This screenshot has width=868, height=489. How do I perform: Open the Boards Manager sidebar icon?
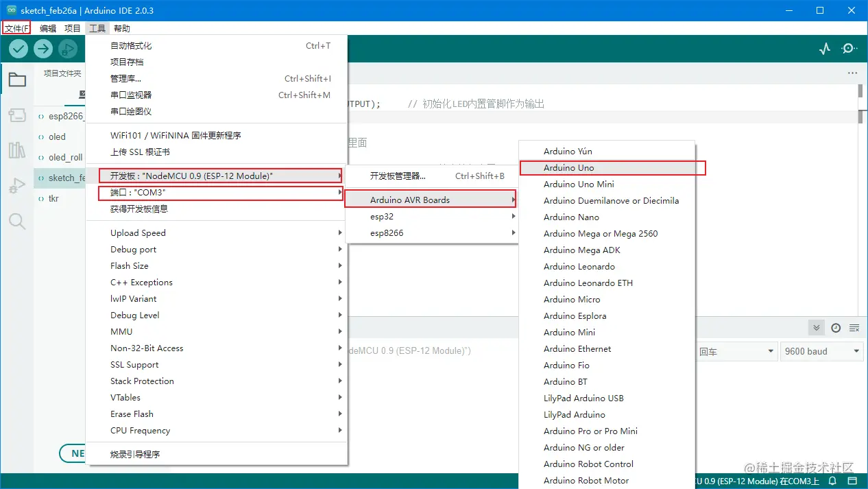[x=17, y=115]
